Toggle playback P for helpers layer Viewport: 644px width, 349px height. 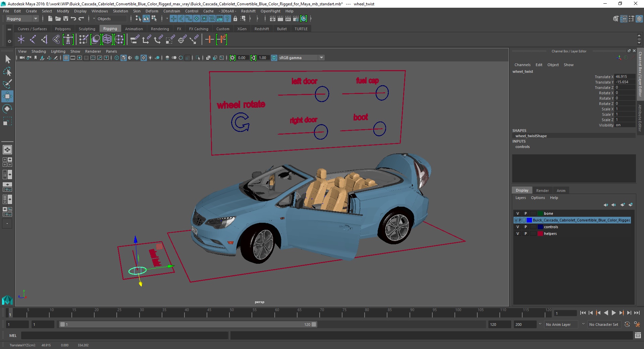[x=526, y=234]
